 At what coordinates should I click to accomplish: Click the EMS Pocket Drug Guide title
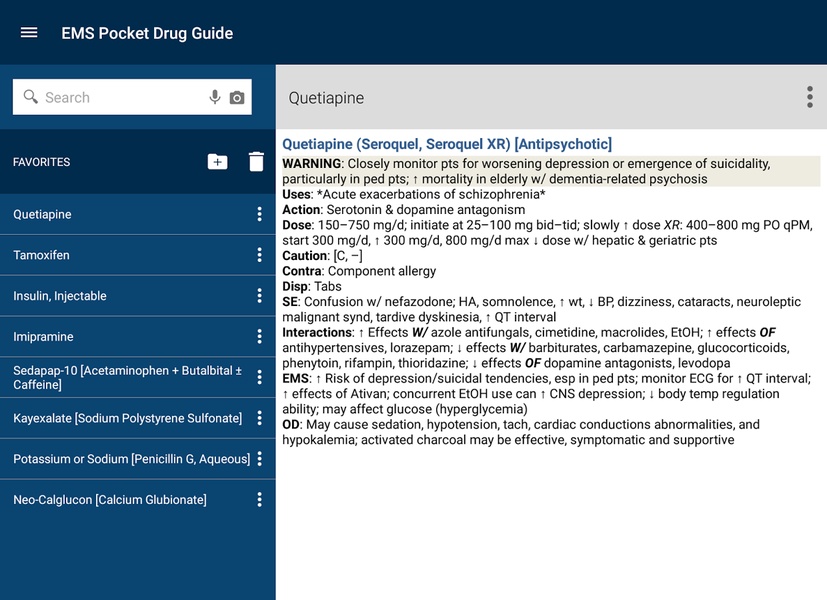[147, 33]
